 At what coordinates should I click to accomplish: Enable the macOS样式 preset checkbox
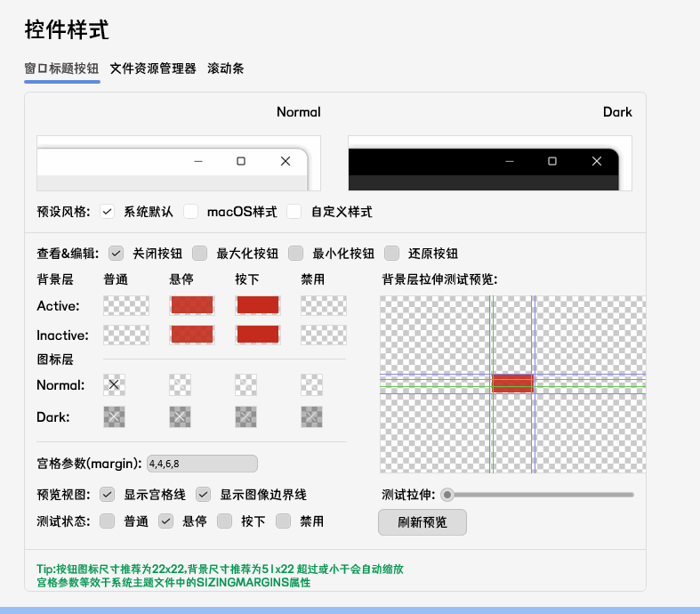[x=190, y=212]
